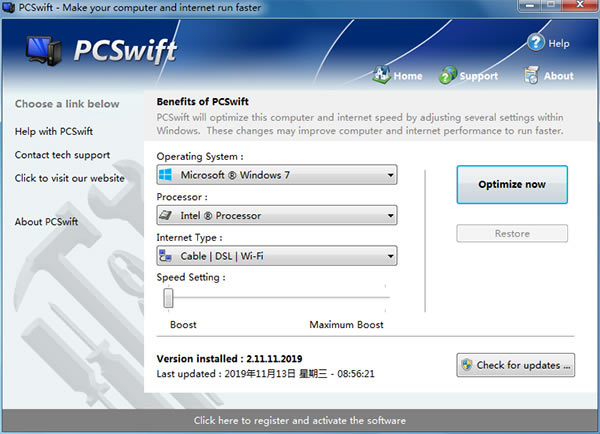The image size is (600, 434).
Task: Open the Processor dropdown arrow
Action: coord(390,215)
